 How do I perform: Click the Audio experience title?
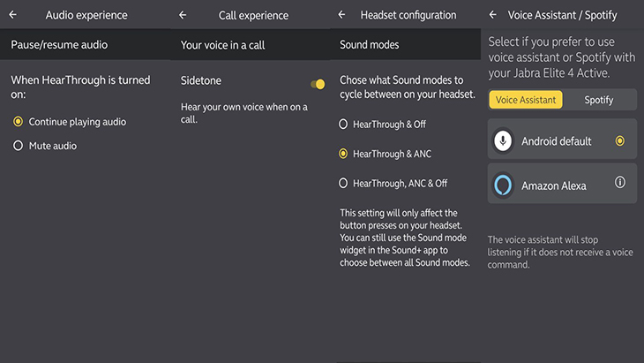pos(86,15)
